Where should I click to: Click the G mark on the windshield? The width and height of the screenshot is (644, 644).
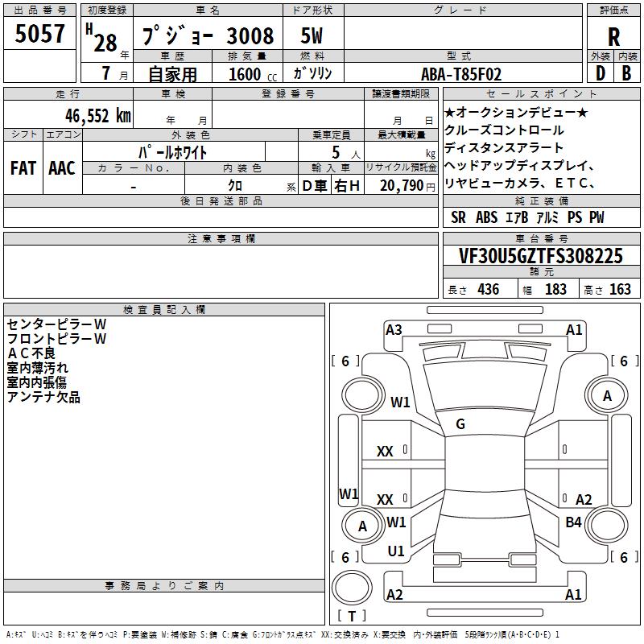(x=460, y=424)
